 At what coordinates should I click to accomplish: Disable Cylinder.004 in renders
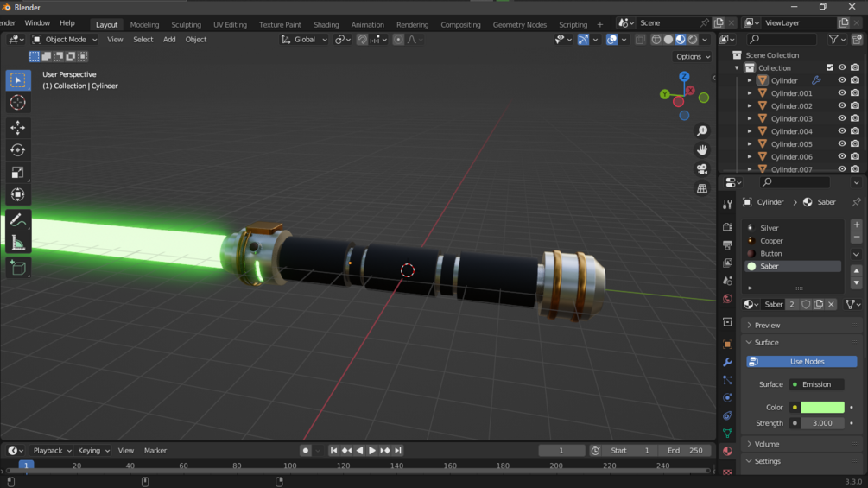tap(855, 131)
